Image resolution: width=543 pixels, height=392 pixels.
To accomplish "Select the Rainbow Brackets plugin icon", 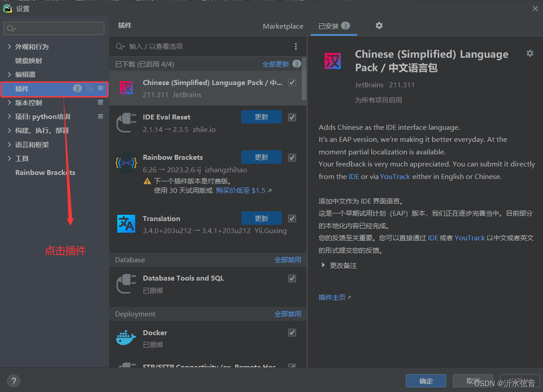I will tap(126, 163).
